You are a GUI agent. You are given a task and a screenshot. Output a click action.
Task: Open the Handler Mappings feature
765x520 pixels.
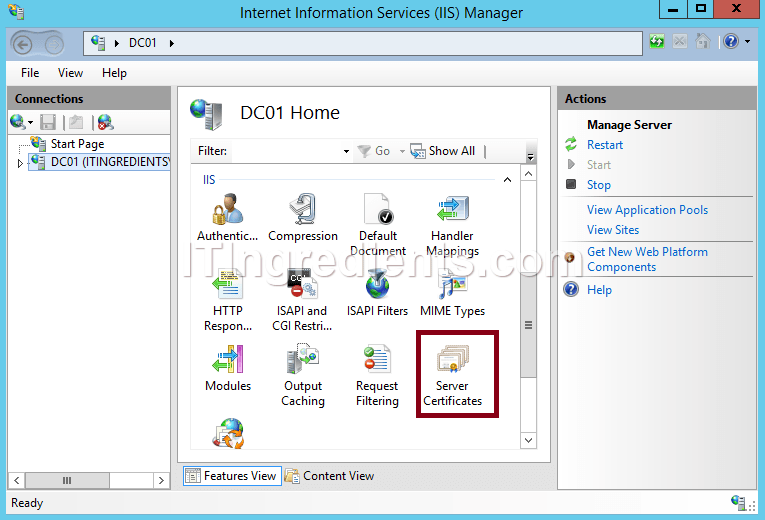click(452, 224)
